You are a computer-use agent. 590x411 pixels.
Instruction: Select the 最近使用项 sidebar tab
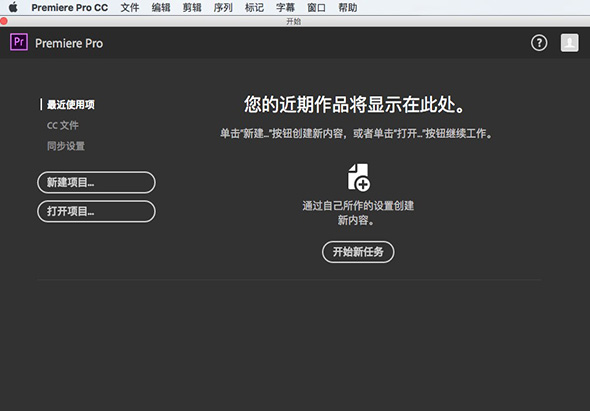(x=71, y=105)
